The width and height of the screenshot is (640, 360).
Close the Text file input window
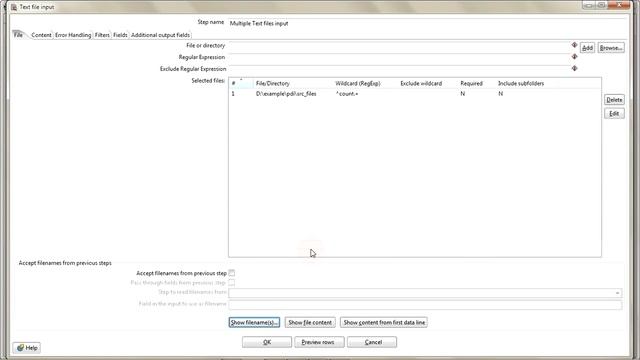tap(620, 5)
